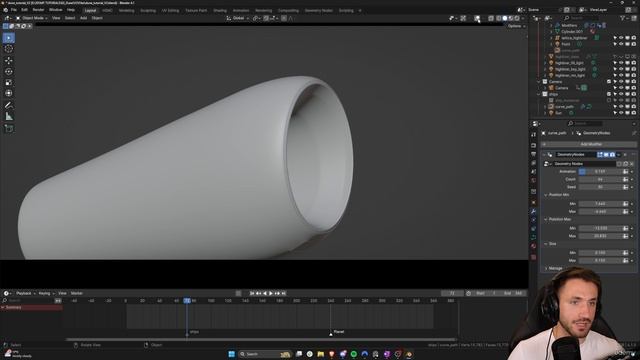Toggle viewport visibility of the Point light
640x360 pixels.
point(621,44)
